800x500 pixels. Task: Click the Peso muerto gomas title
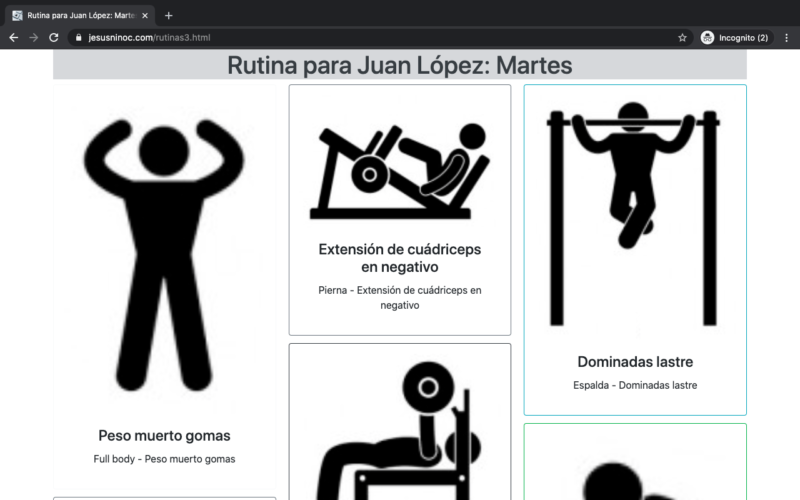click(x=164, y=436)
